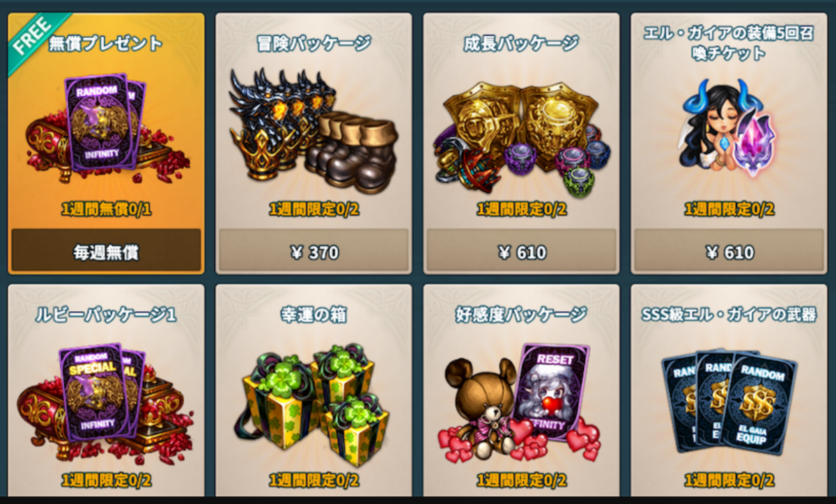The image size is (836, 504).
Task: Tap the ¥ 610 button under the summon ticket
Action: click(729, 251)
